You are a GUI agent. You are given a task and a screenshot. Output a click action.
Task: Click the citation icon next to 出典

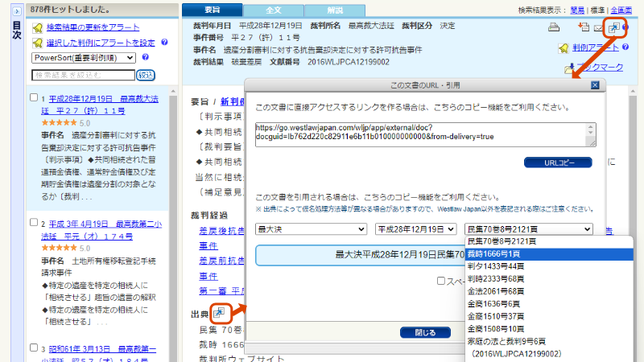click(x=220, y=314)
